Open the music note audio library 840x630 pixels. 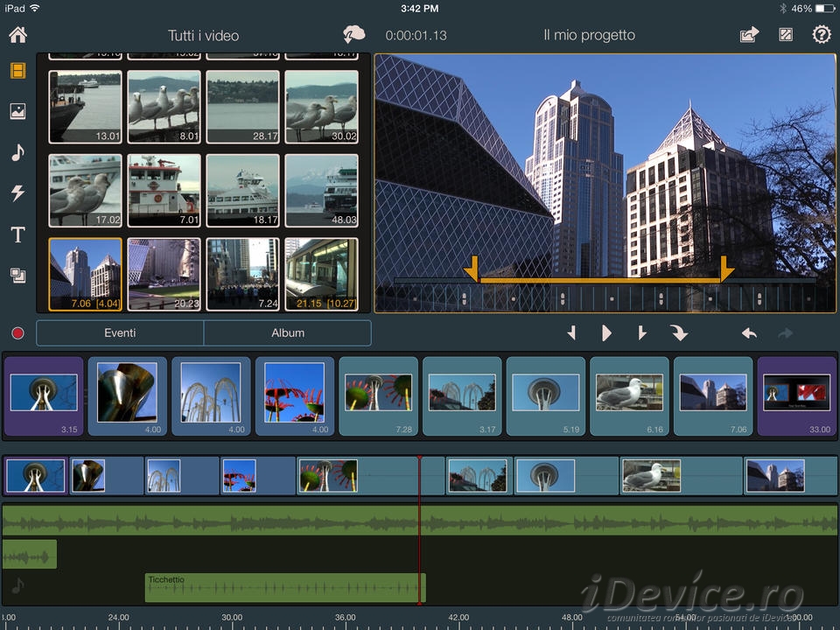click(x=17, y=152)
